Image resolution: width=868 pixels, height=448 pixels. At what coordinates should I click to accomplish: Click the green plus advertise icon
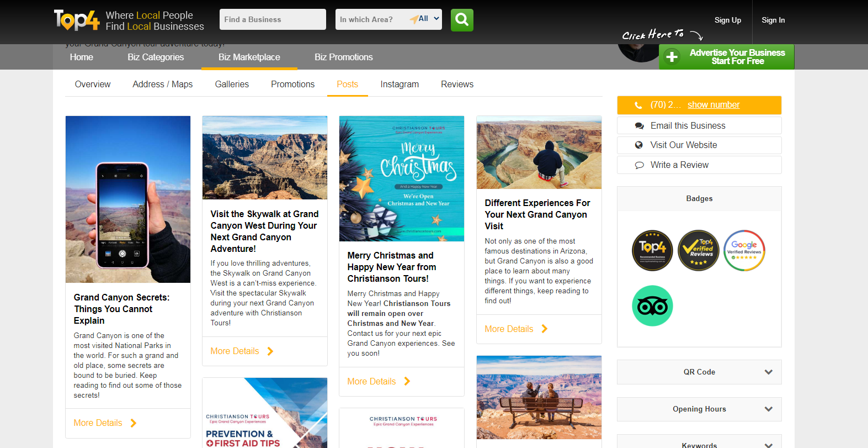[x=672, y=57]
